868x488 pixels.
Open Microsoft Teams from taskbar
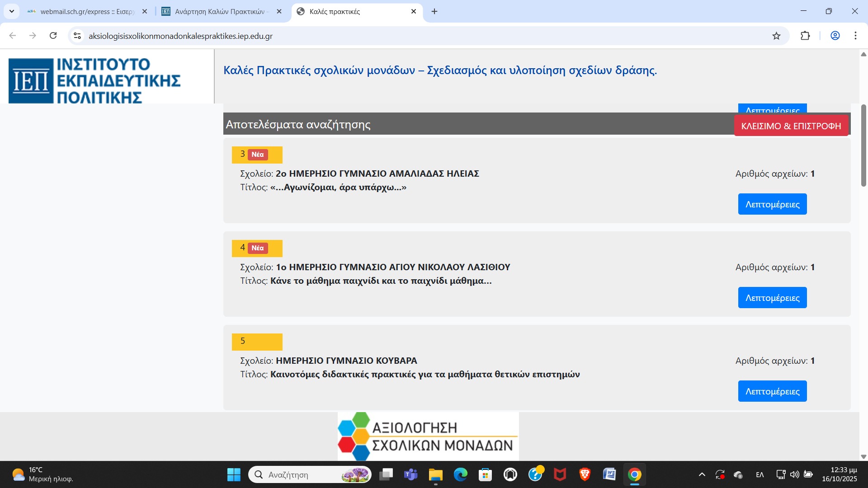point(411,475)
